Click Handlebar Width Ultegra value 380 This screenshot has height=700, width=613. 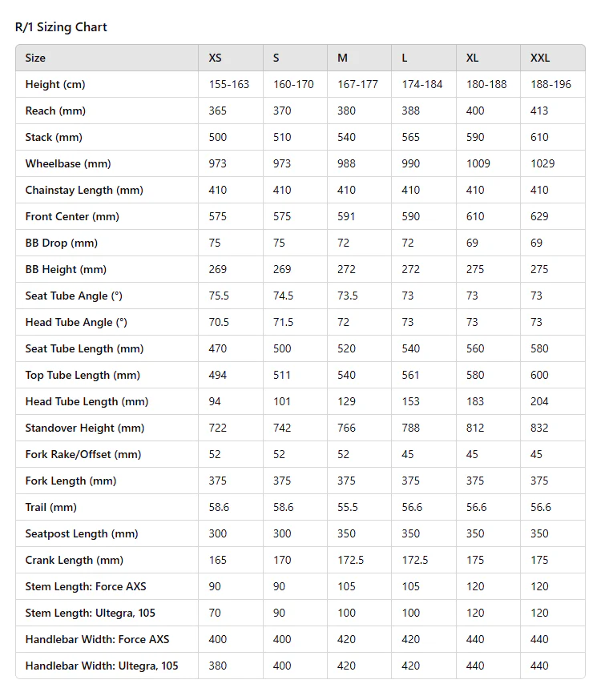tap(218, 666)
